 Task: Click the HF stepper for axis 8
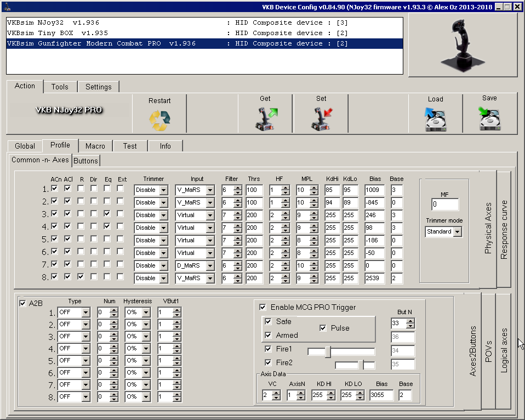[286, 279]
